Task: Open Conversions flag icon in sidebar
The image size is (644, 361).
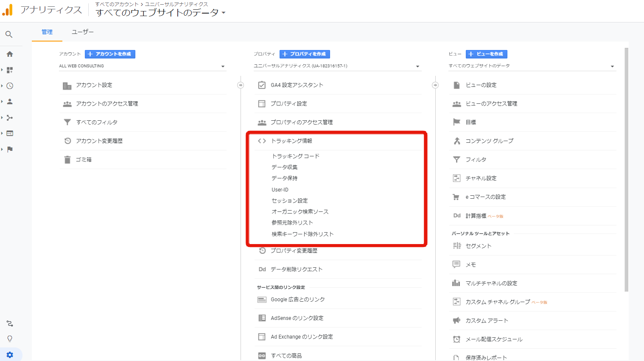Action: tap(10, 149)
